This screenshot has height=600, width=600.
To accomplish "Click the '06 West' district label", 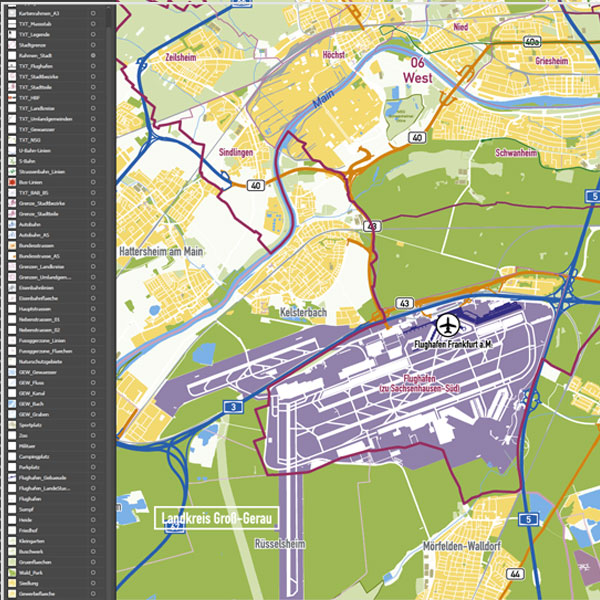I will tap(418, 70).
